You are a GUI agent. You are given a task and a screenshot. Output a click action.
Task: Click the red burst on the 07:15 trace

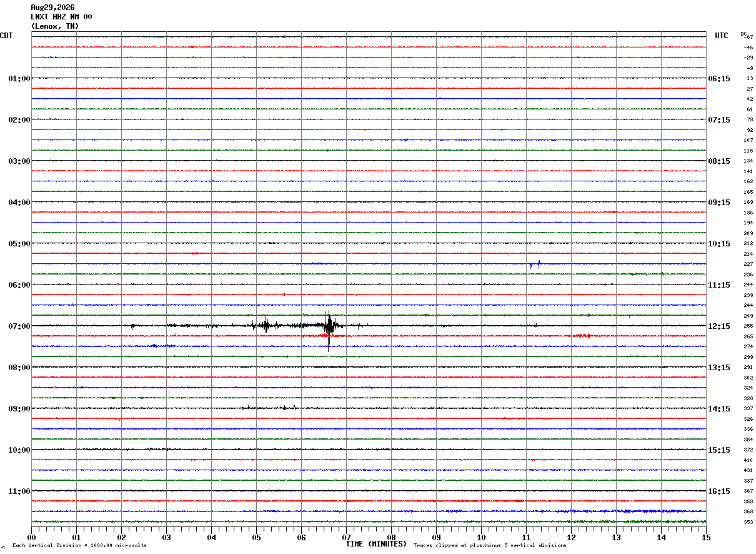582,336
